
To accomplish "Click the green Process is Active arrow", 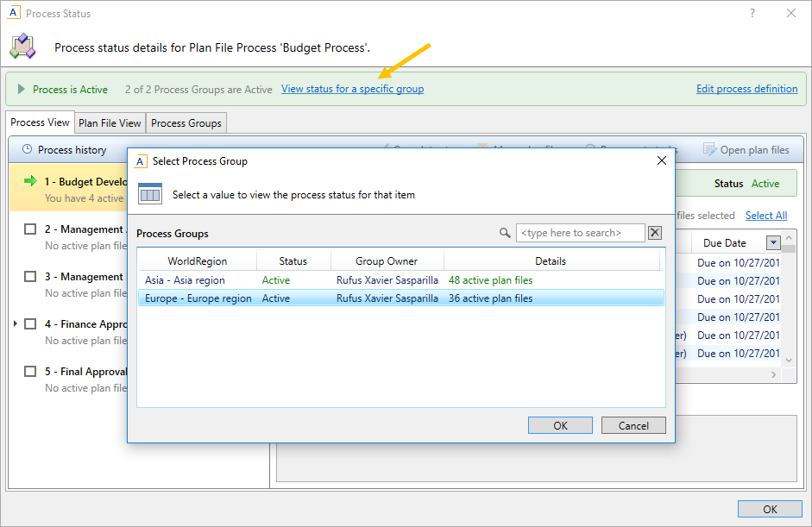I will [x=21, y=89].
